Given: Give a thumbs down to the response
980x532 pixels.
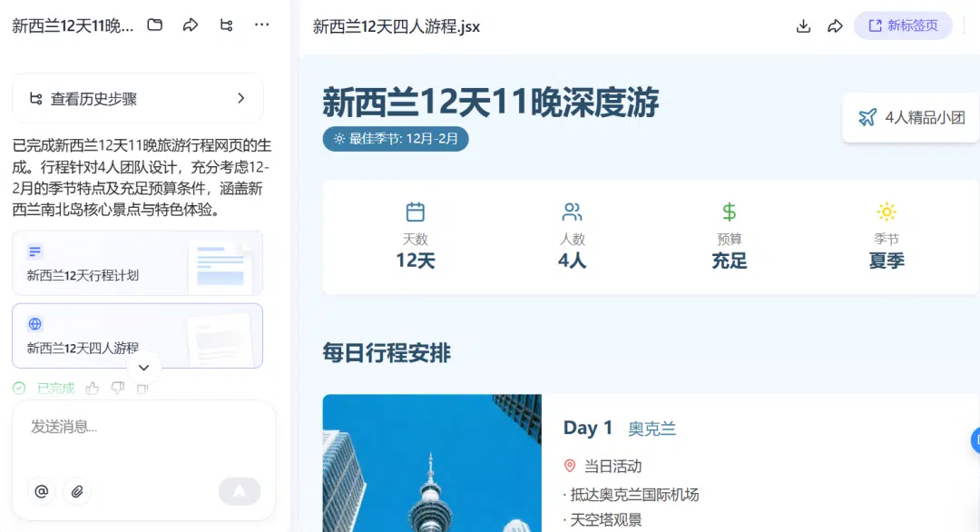Looking at the screenshot, I should (117, 389).
